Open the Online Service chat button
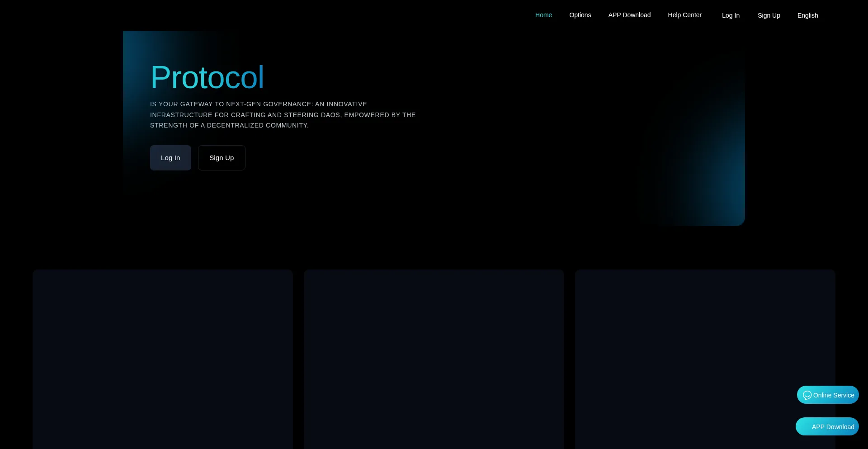The width and height of the screenshot is (868, 449). pos(827,395)
